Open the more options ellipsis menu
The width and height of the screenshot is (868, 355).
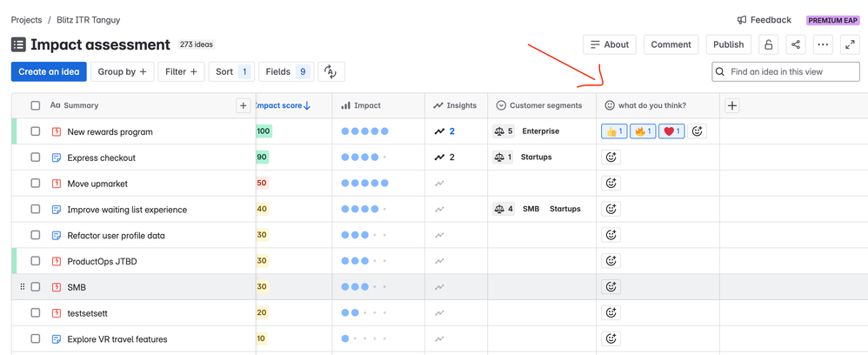[823, 45]
